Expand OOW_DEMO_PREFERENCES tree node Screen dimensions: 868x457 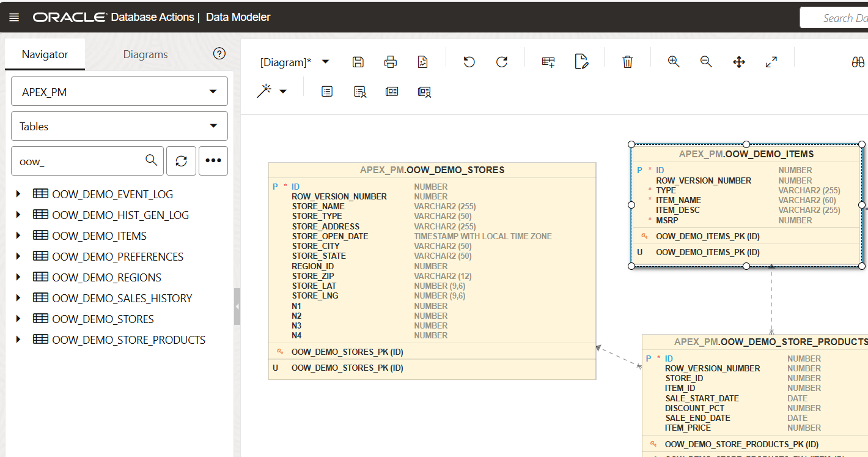click(18, 256)
